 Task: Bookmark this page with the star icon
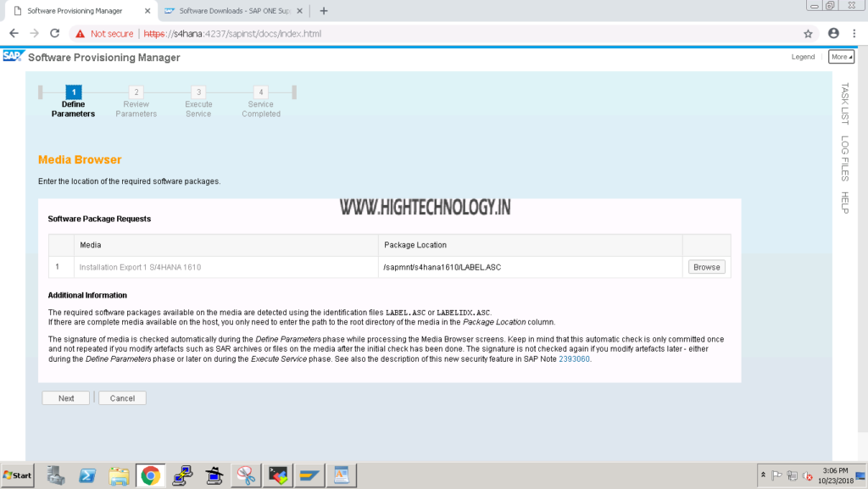click(x=808, y=34)
